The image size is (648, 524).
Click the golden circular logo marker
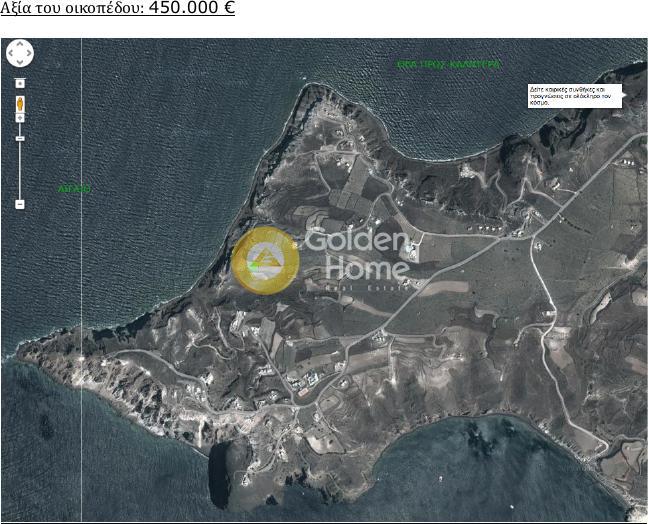click(265, 260)
